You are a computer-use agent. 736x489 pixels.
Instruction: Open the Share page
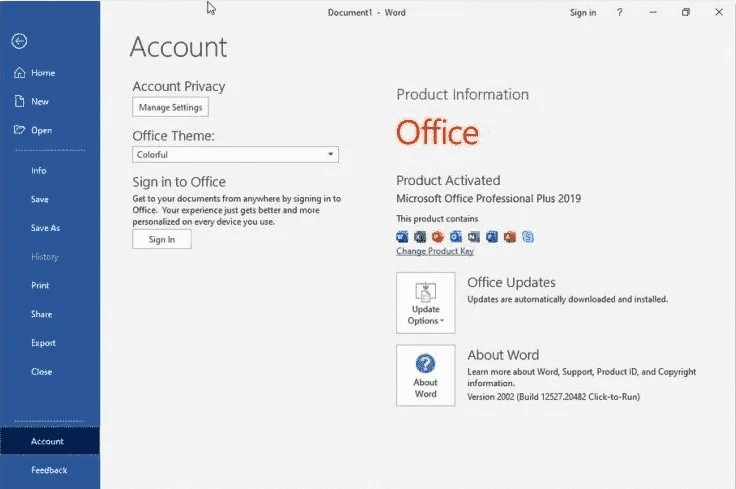tap(41, 314)
